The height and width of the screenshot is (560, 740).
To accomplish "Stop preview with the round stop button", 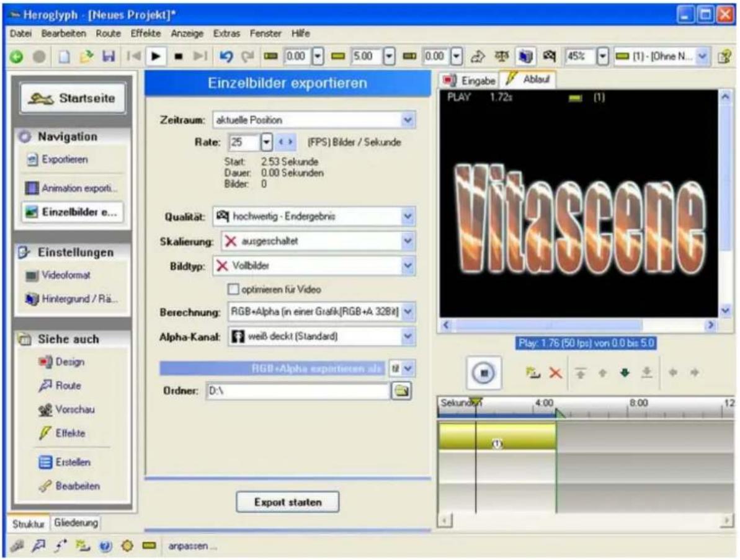I will pos(484,373).
